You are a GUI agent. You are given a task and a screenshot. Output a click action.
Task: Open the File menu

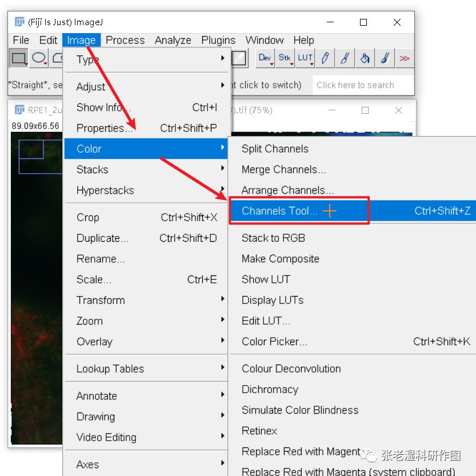click(21, 40)
